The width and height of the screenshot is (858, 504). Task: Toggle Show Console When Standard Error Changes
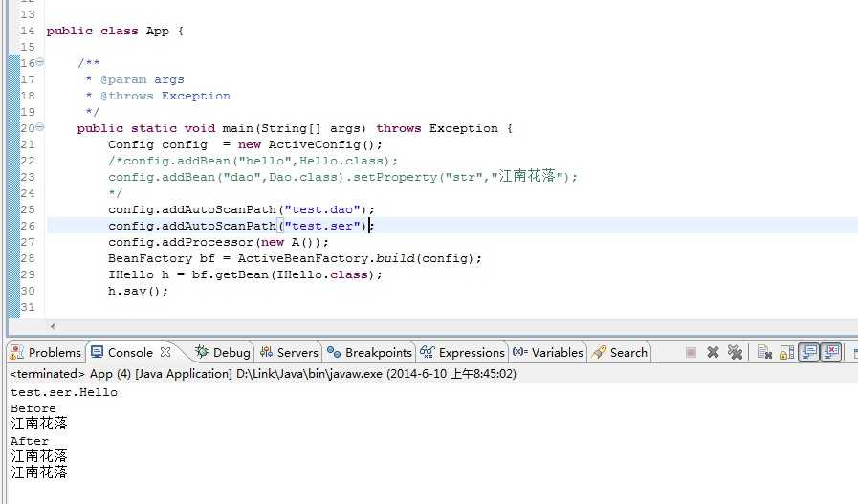(831, 352)
